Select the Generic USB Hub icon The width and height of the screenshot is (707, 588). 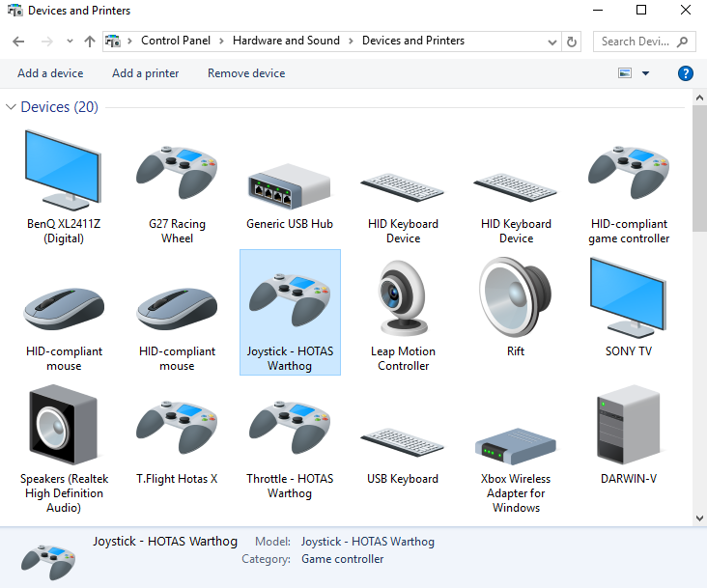[x=290, y=186]
